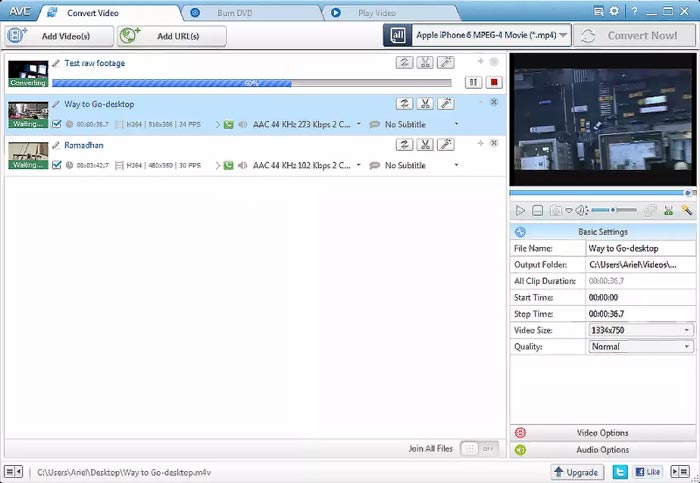Edit the Stop Time 00:00:36.7 field
Viewport: 700px width, 483px height.
pos(641,314)
